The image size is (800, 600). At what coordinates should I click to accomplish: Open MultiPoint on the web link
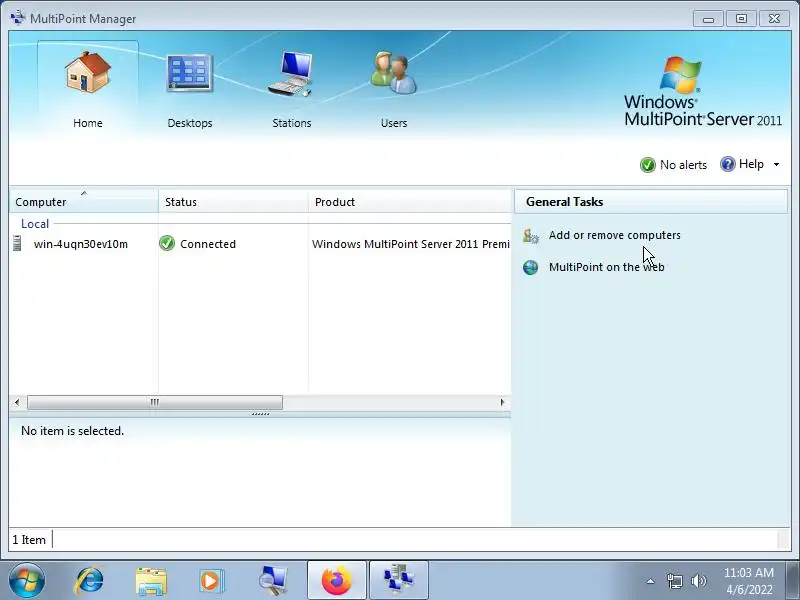pos(606,267)
